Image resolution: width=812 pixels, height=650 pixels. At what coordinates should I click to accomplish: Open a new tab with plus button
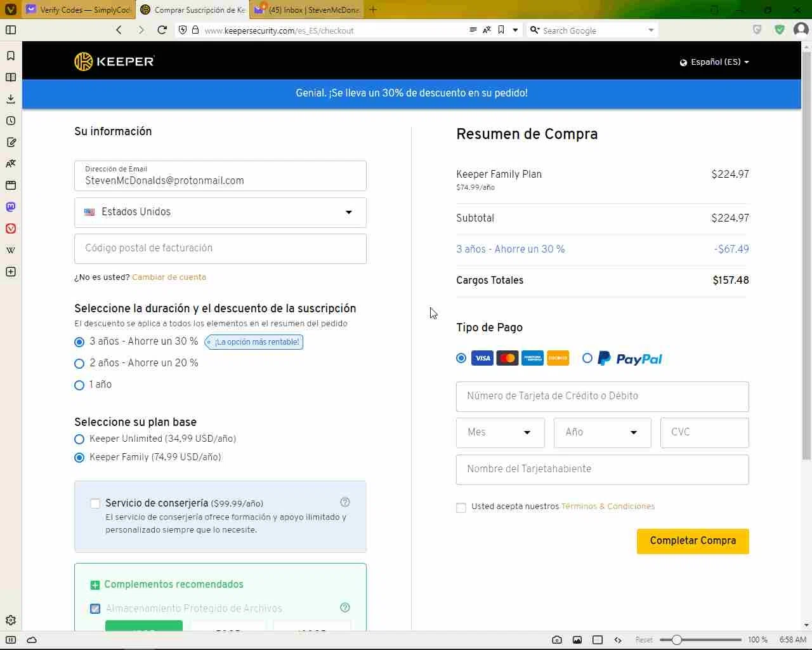[x=373, y=10]
